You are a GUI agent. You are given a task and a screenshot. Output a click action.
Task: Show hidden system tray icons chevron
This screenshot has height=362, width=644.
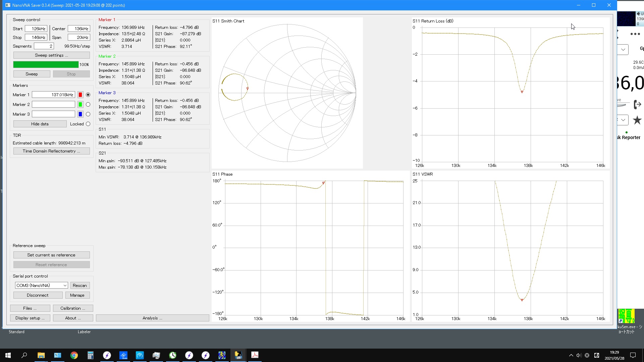571,355
